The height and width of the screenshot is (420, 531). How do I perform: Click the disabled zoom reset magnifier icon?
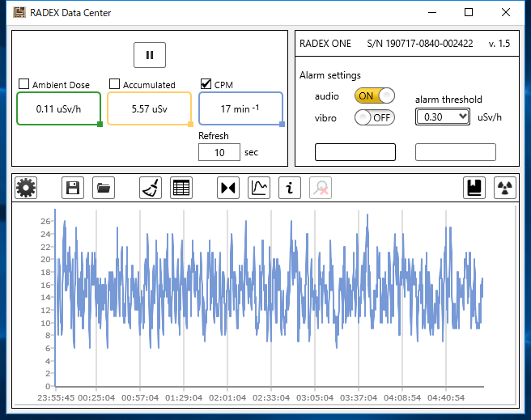321,188
